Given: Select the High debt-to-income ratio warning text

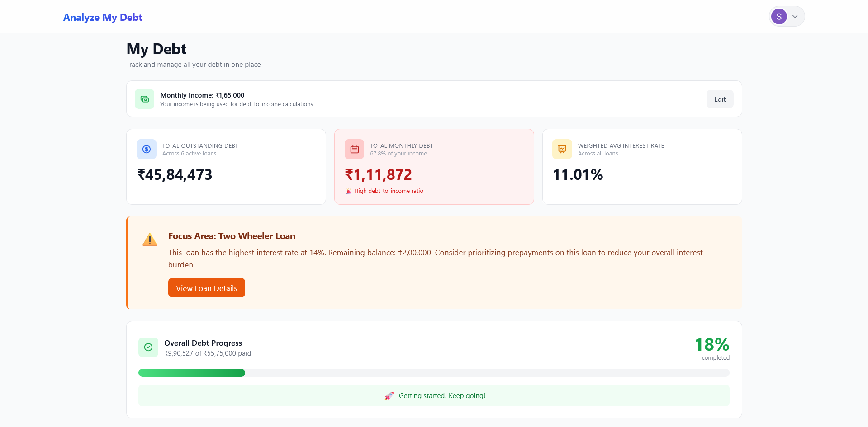Looking at the screenshot, I should 389,191.
